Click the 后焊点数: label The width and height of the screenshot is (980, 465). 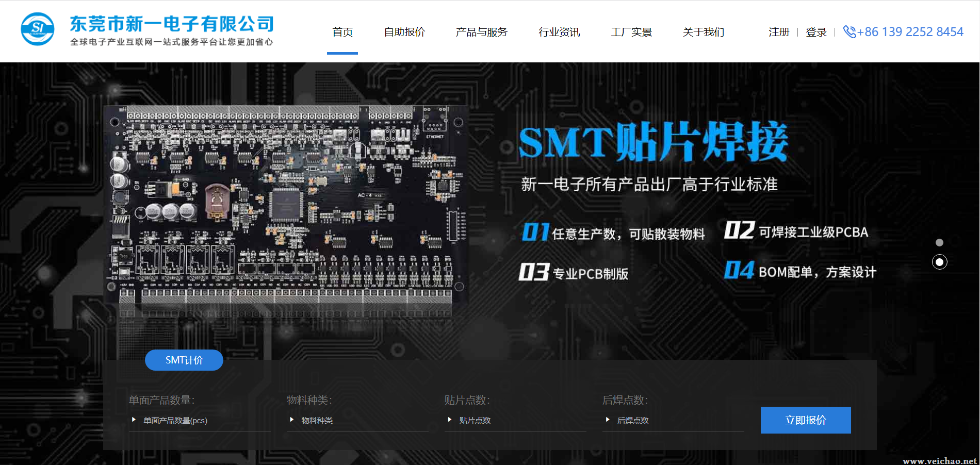625,400
